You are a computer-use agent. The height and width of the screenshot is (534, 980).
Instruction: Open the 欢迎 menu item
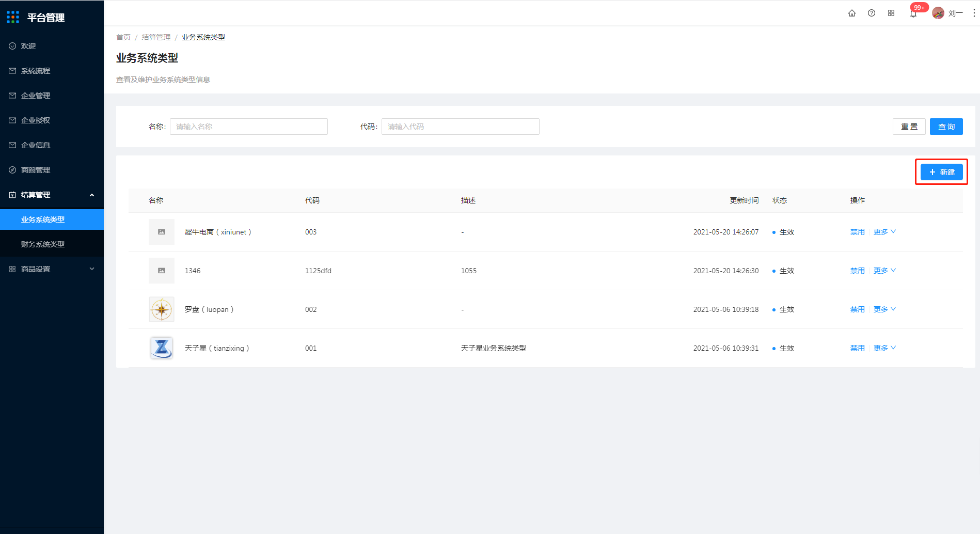(52, 46)
